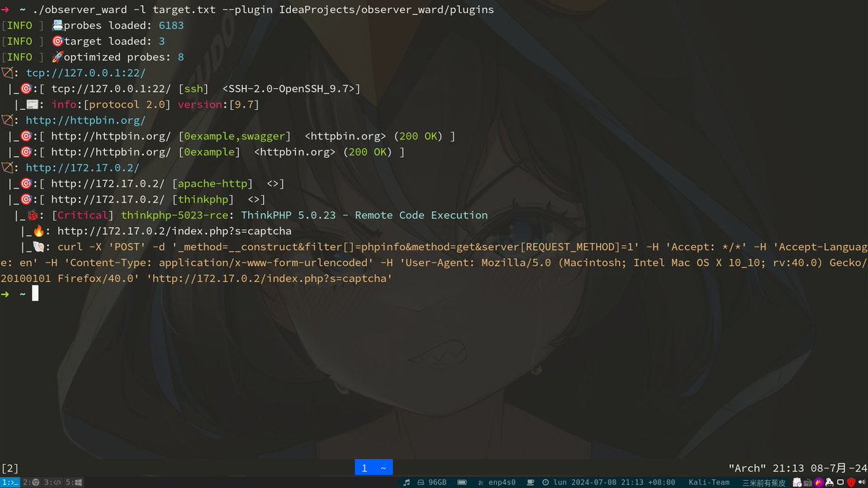
Task: Open the http://httpbin.org/ heading URL
Action: [86, 121]
